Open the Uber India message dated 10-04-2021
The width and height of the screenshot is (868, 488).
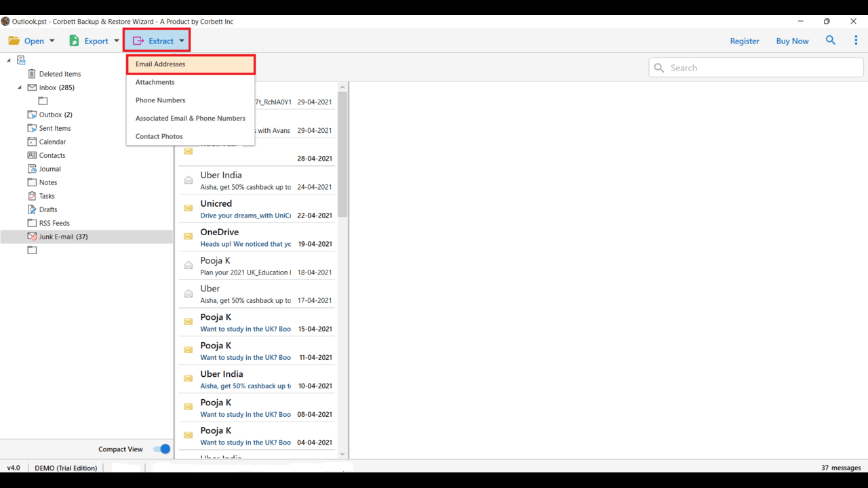(257, 380)
